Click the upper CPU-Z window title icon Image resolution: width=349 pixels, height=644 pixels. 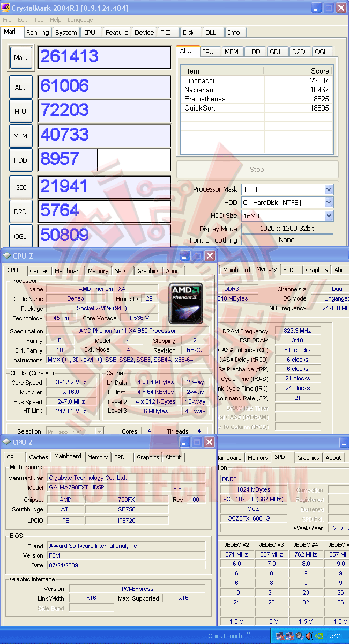click(7, 255)
